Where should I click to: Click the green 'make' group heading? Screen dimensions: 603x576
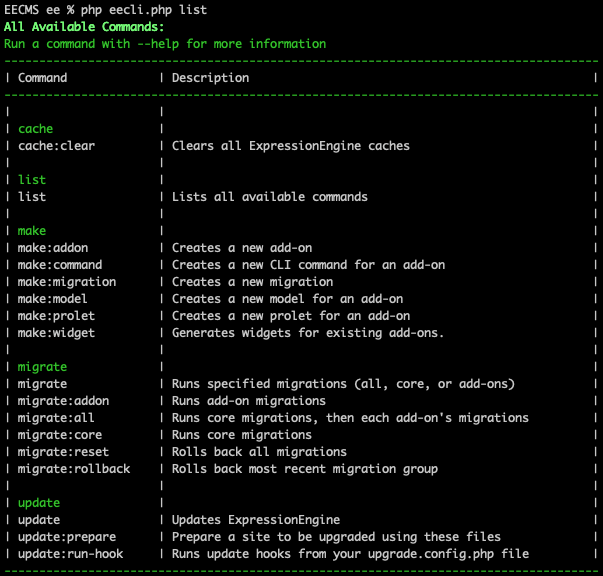(32, 231)
